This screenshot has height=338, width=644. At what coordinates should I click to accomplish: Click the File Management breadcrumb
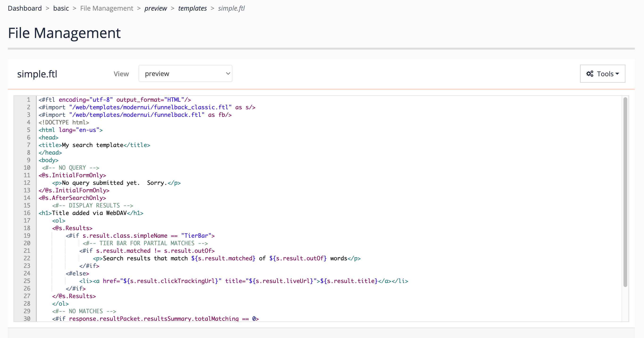click(107, 8)
